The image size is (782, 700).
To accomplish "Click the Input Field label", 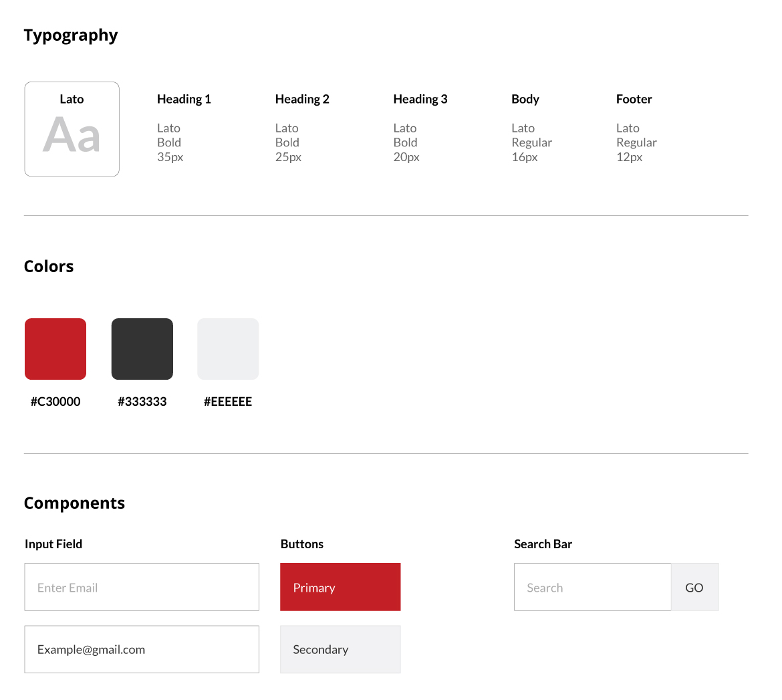I will (53, 544).
